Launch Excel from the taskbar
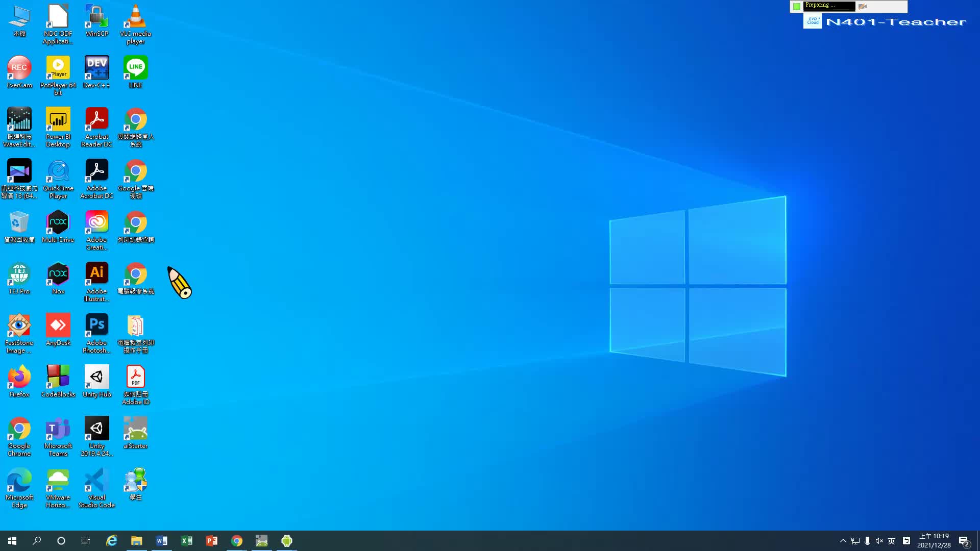 (186, 541)
